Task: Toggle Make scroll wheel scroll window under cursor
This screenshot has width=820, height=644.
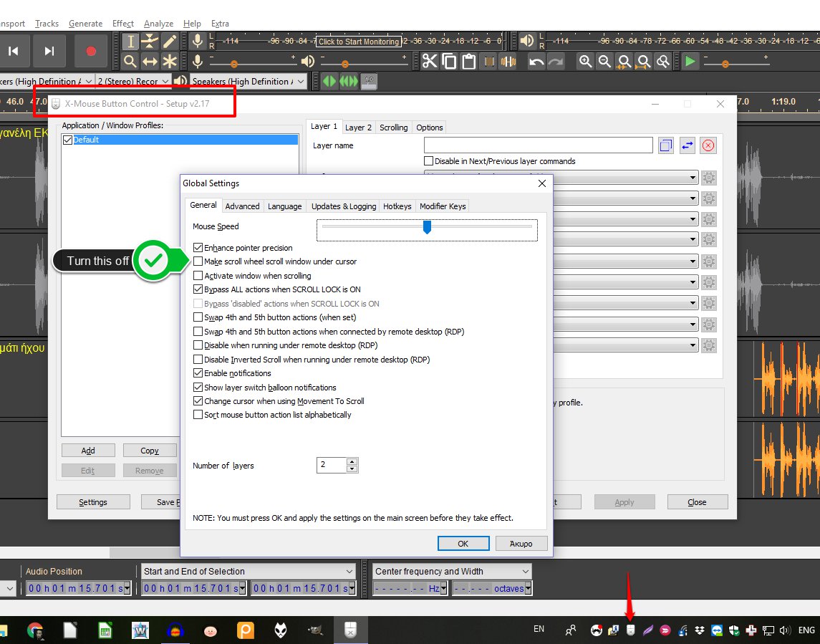Action: (198, 261)
